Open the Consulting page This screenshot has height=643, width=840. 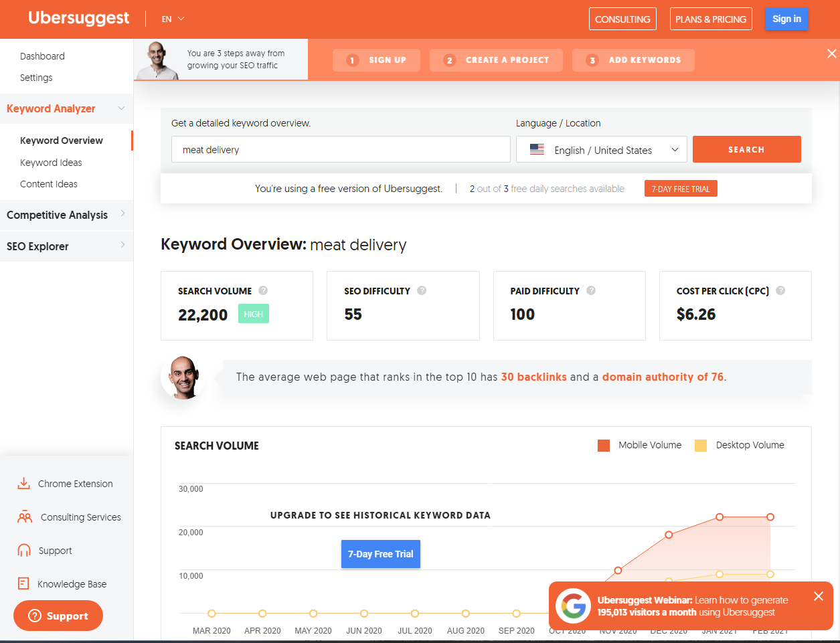coord(622,19)
